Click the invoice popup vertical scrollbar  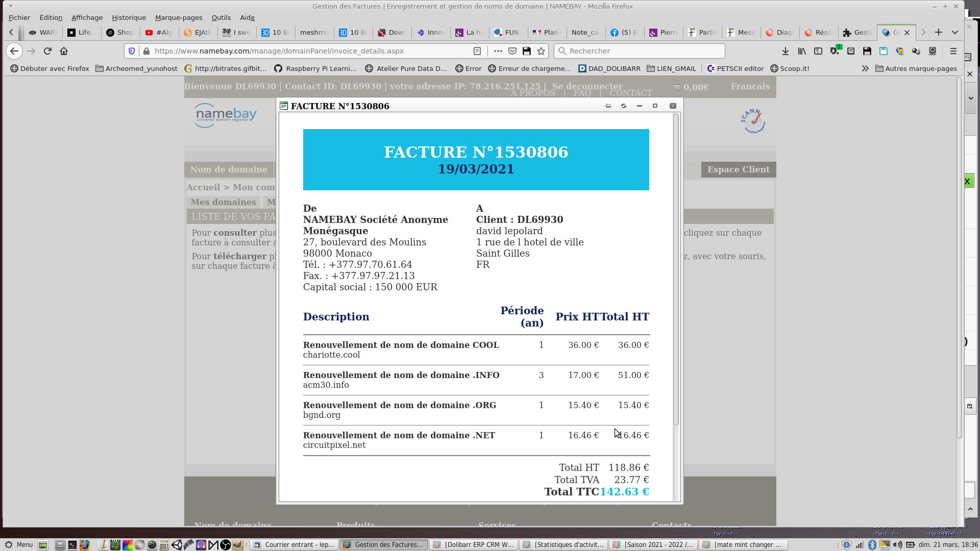point(676,269)
